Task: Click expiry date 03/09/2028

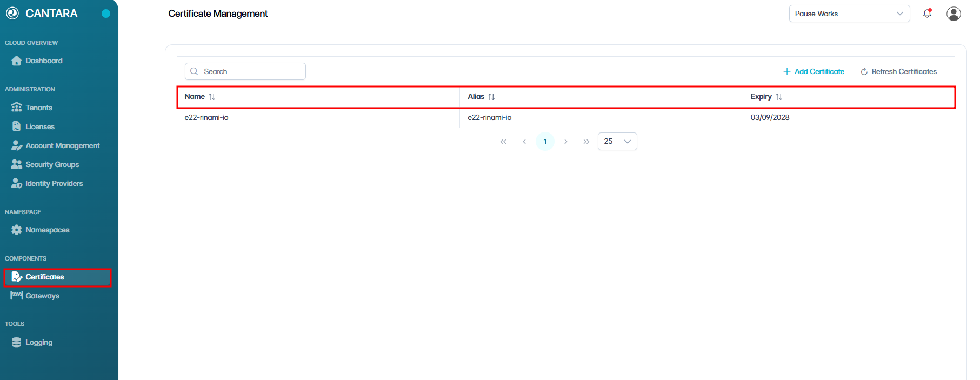Action: pyautogui.click(x=770, y=117)
